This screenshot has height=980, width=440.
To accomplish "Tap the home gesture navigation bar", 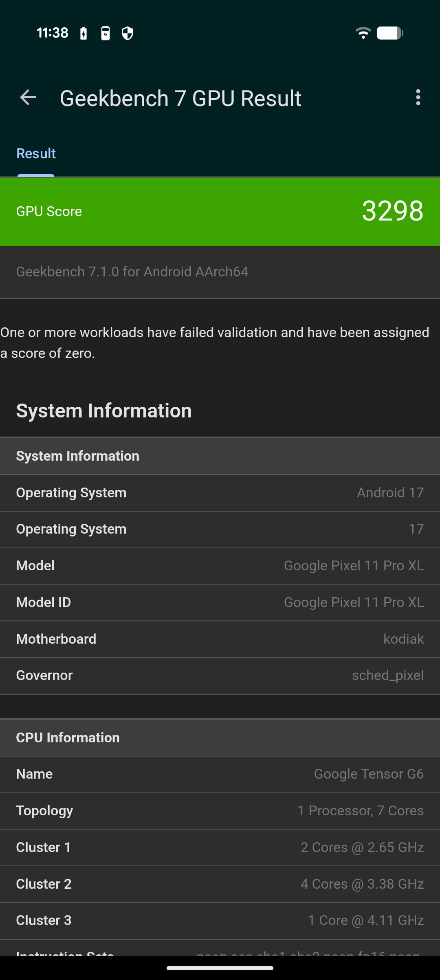I will [220, 968].
